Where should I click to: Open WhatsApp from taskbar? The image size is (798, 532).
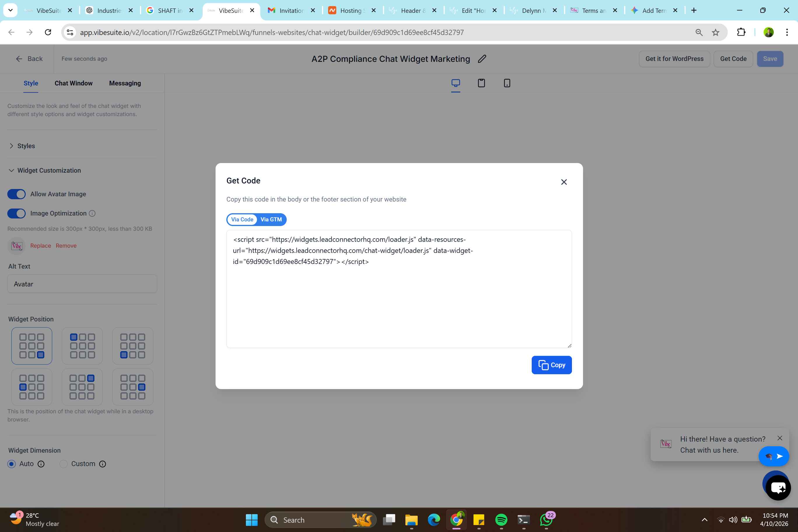546,520
